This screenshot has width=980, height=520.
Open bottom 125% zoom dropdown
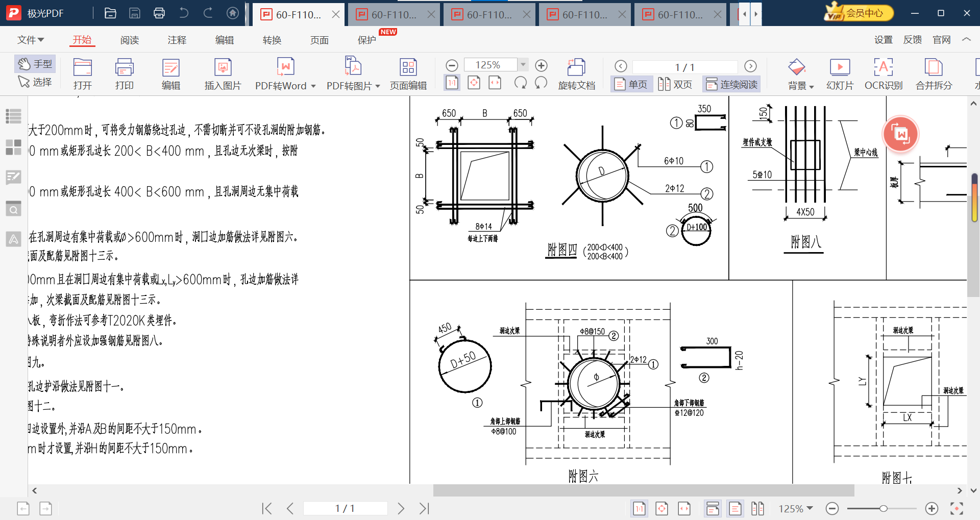810,508
